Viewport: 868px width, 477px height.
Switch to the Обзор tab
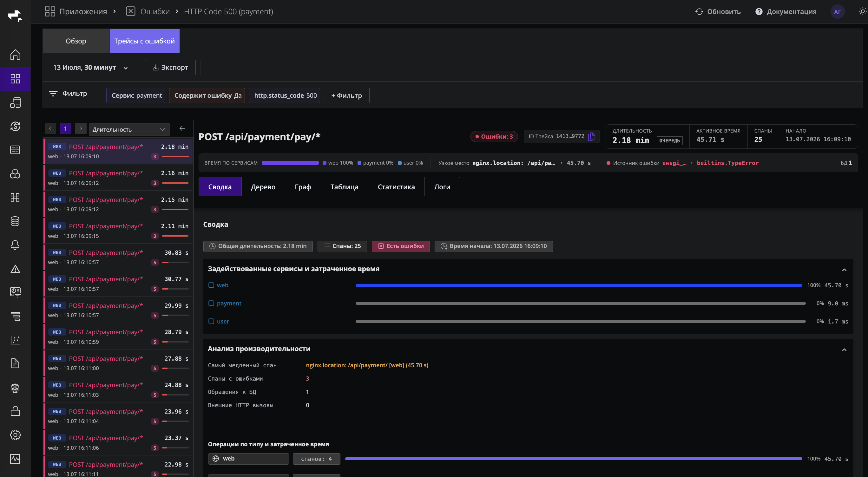tap(76, 41)
